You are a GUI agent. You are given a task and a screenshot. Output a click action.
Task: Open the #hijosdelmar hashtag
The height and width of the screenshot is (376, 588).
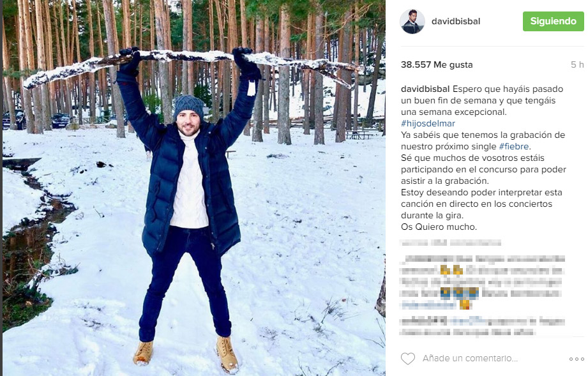428,123
